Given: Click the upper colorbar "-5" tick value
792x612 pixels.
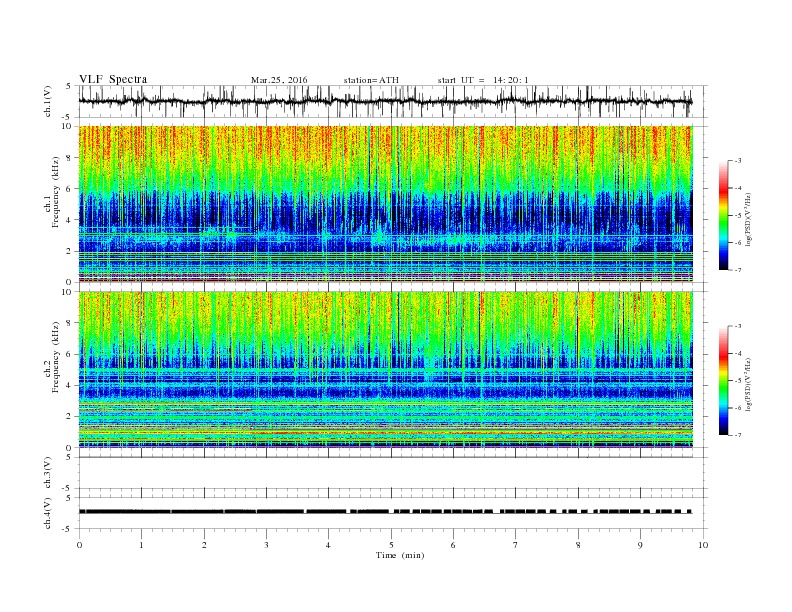Looking at the screenshot, I should pyautogui.click(x=738, y=215).
